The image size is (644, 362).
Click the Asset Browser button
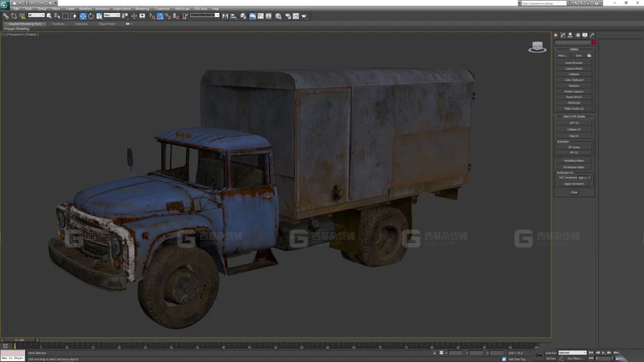[574, 63]
